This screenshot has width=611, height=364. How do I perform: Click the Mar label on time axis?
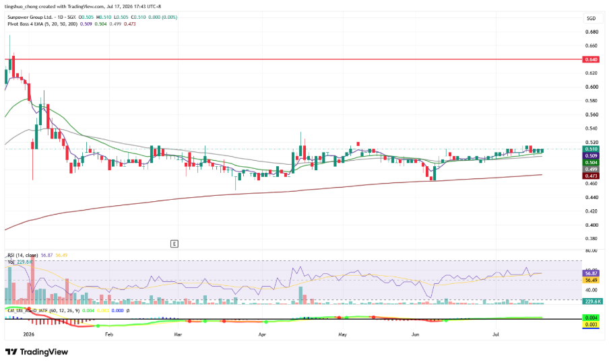(178, 334)
